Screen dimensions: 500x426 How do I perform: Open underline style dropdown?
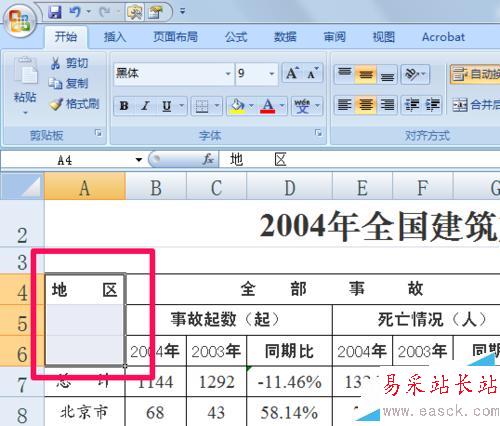click(182, 106)
